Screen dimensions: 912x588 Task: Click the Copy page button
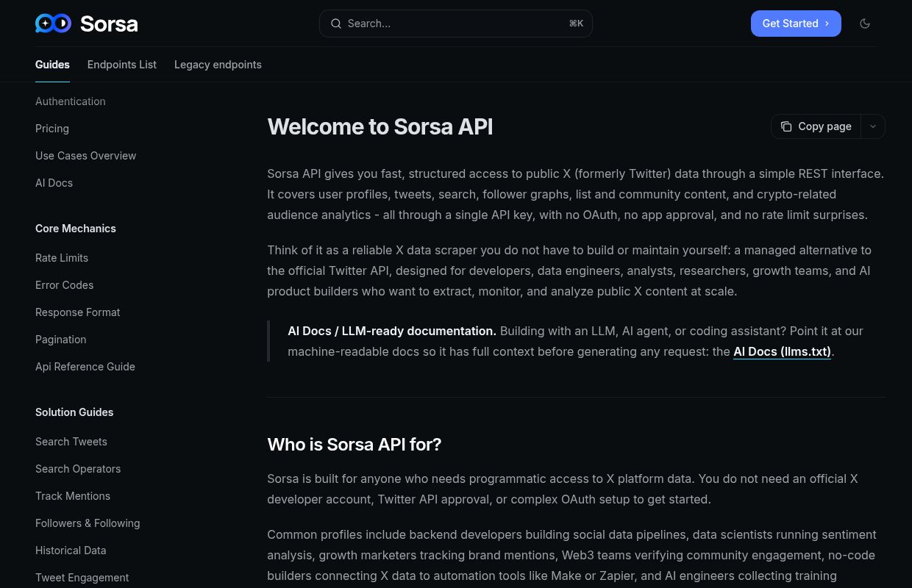(x=816, y=126)
